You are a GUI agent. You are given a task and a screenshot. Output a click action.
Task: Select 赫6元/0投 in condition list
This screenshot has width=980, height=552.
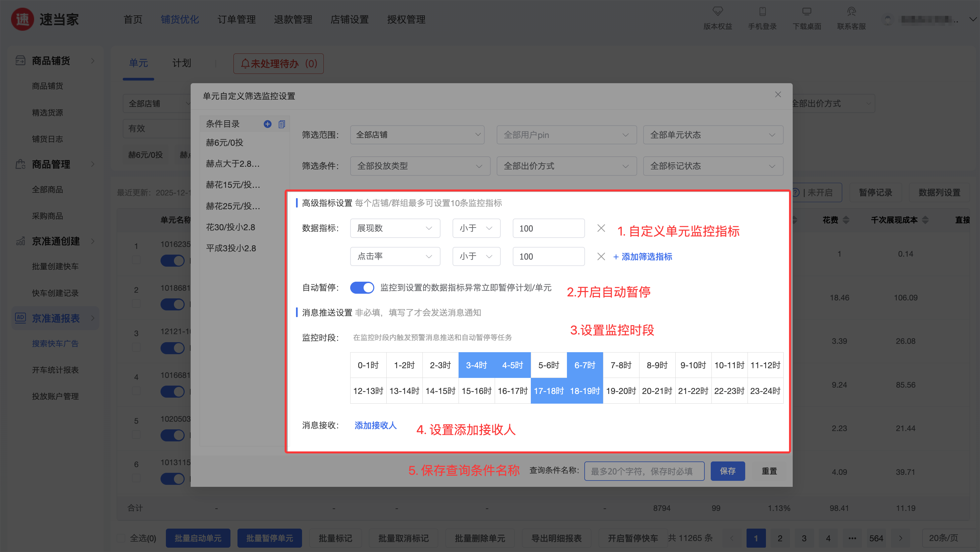(224, 143)
